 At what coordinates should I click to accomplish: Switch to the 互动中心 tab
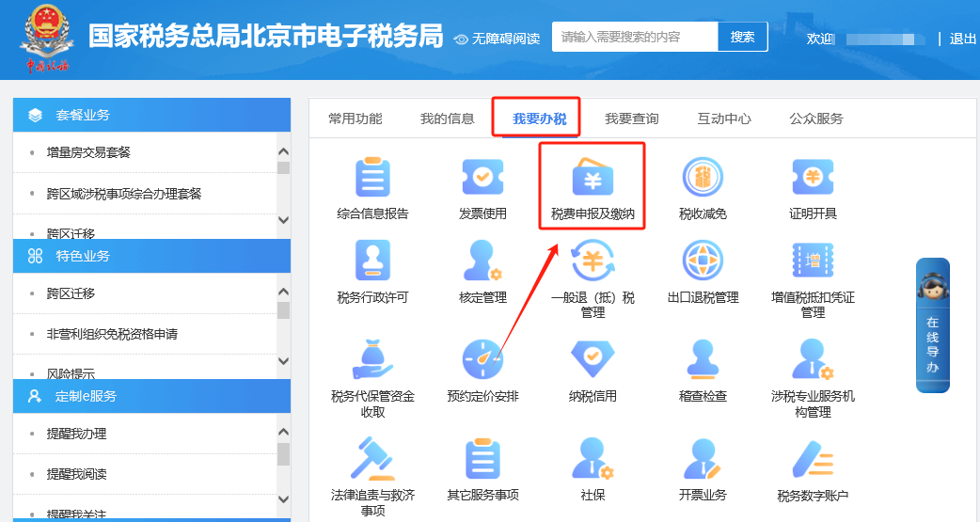click(724, 119)
